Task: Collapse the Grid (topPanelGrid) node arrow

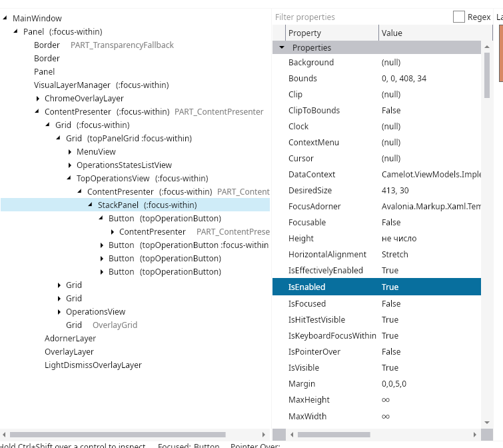Action: coord(58,138)
